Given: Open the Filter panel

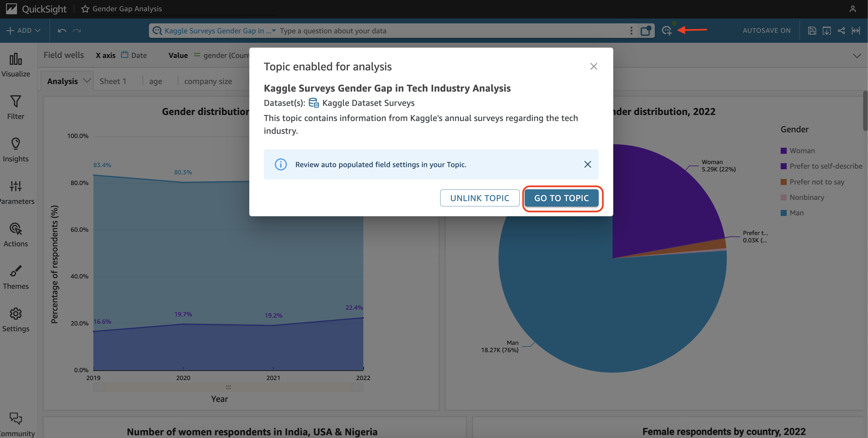Looking at the screenshot, I should 15,107.
